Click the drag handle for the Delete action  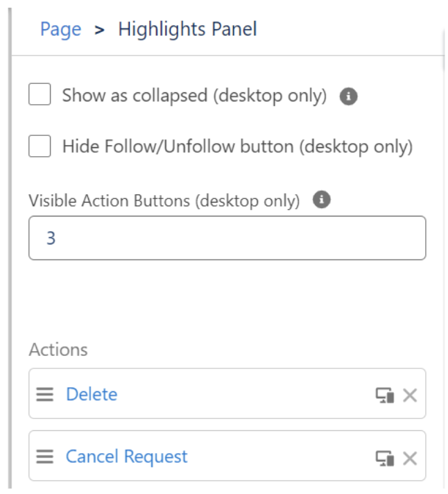tap(44, 394)
